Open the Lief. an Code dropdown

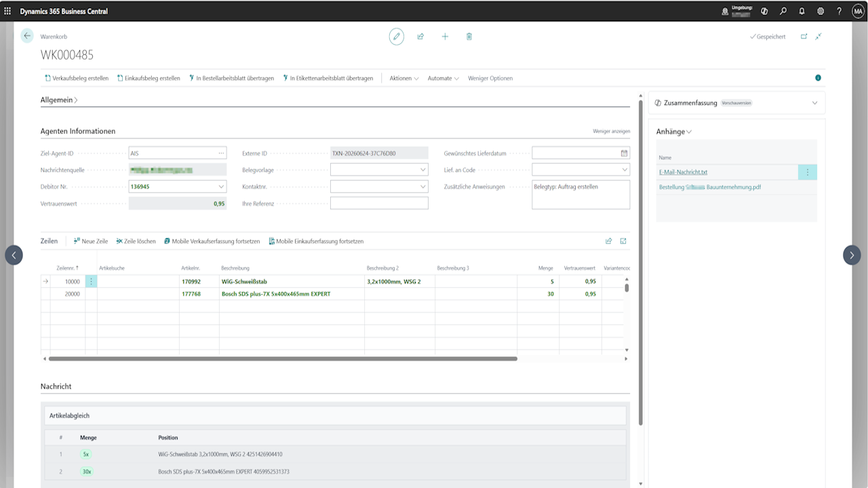pyautogui.click(x=625, y=169)
